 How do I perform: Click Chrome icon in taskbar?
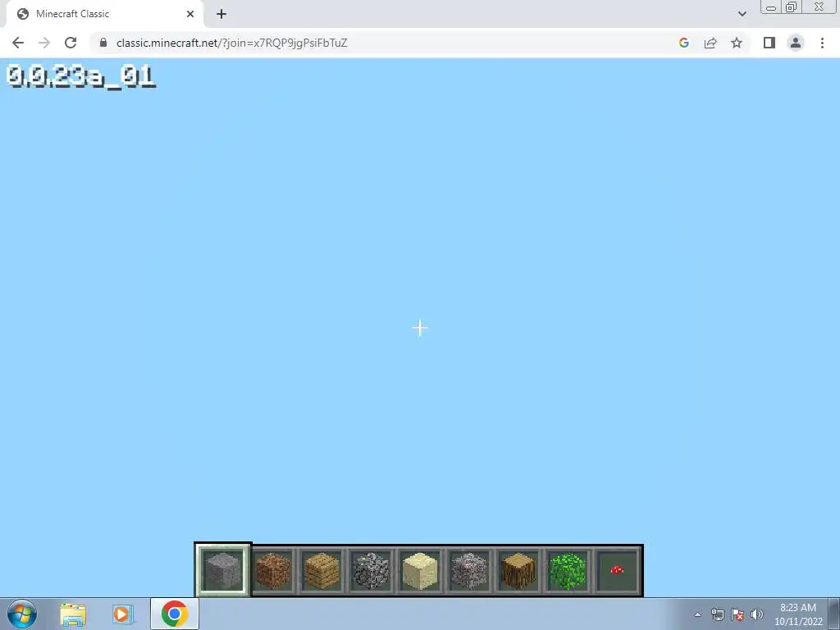point(174,614)
